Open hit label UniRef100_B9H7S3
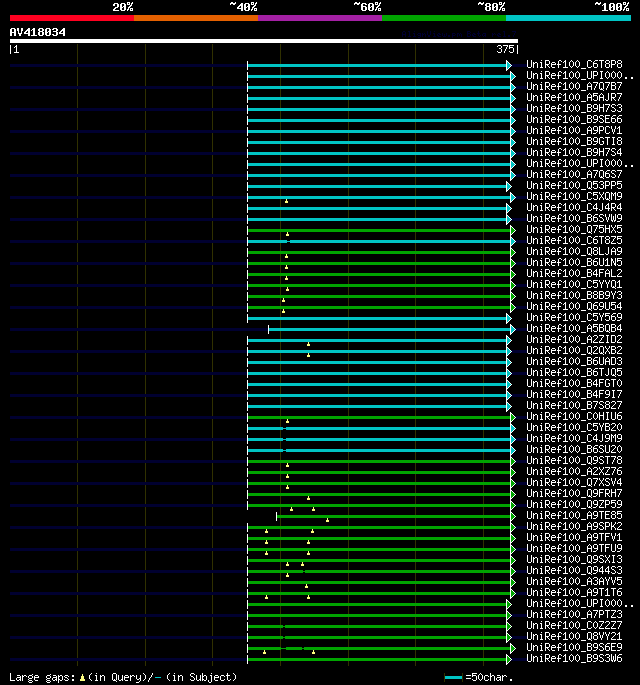The width and height of the screenshot is (640, 685). (574, 108)
